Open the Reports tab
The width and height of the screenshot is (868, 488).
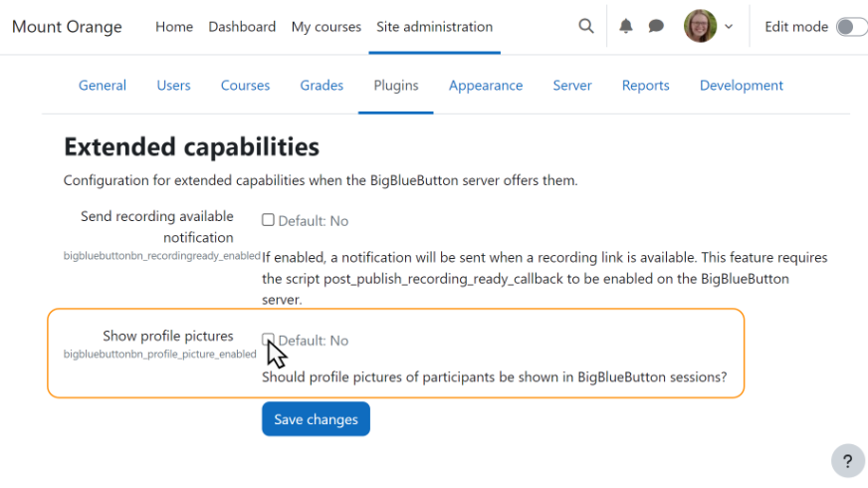645,86
